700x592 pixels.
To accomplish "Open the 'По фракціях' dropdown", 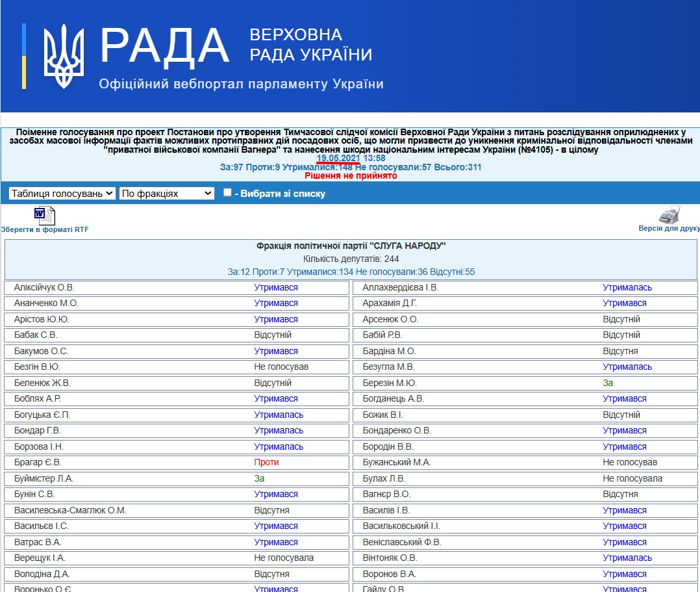I will coord(166,194).
